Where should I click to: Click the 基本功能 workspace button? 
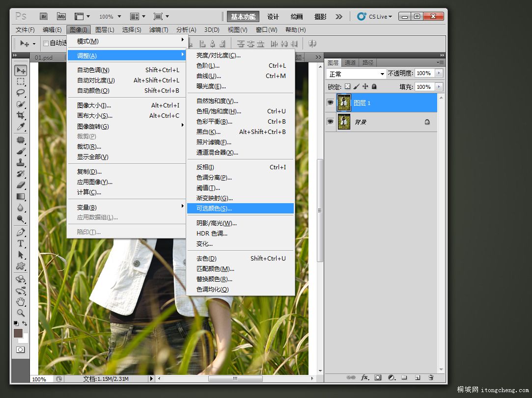[243, 17]
